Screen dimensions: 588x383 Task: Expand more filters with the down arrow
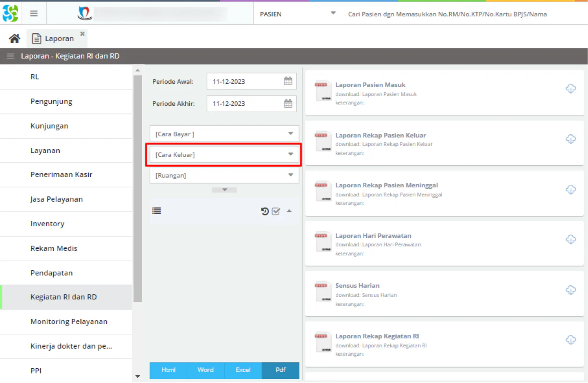coord(224,190)
